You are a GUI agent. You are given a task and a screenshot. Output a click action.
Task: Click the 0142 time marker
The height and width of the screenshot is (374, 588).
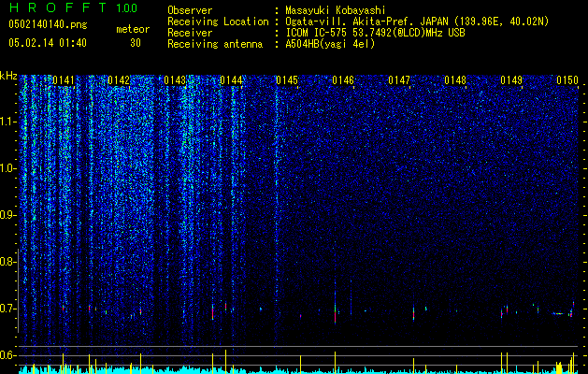(x=119, y=80)
